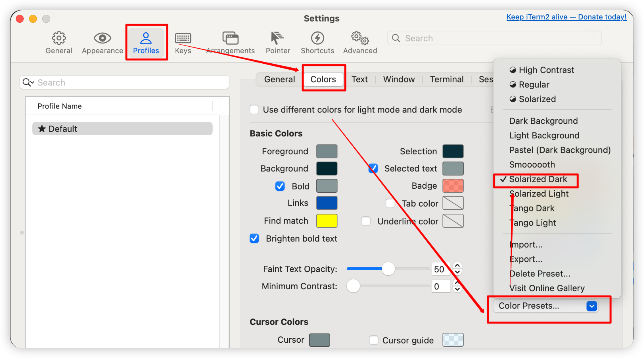Select the Default profile row
The image size is (644, 358).
(x=122, y=129)
